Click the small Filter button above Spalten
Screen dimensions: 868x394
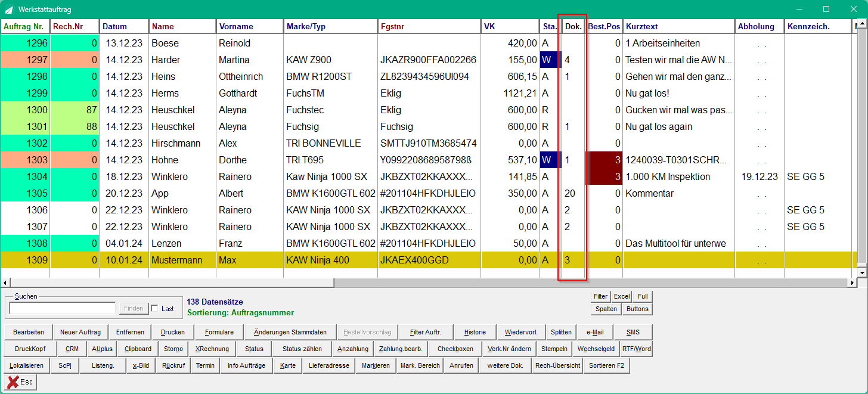[x=600, y=297]
